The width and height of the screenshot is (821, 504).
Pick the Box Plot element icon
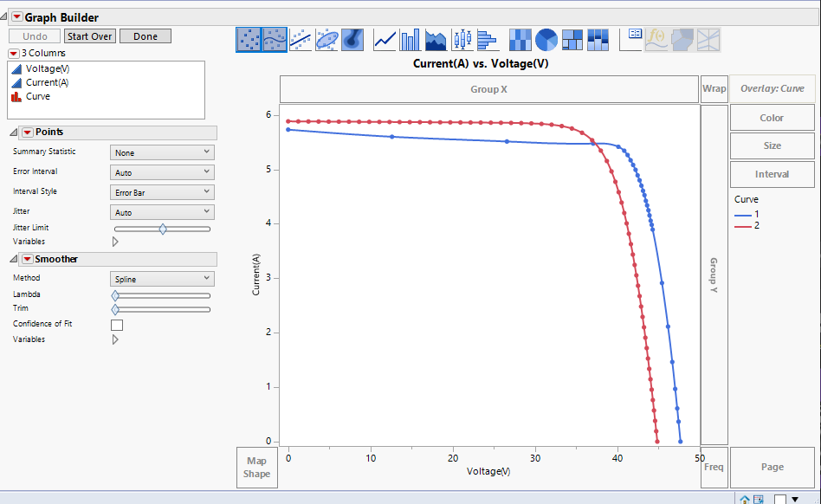[x=462, y=40]
